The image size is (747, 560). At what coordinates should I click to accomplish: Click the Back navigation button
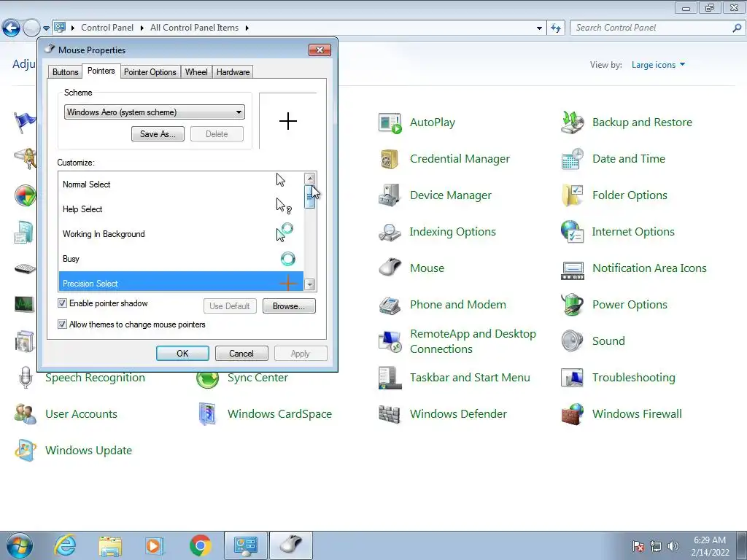pos(12,28)
